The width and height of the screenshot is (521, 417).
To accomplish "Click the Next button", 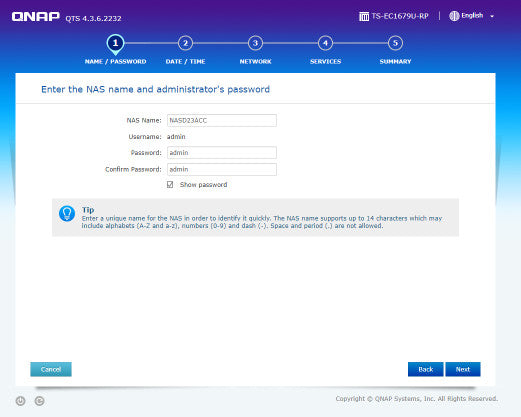I will click(x=463, y=369).
